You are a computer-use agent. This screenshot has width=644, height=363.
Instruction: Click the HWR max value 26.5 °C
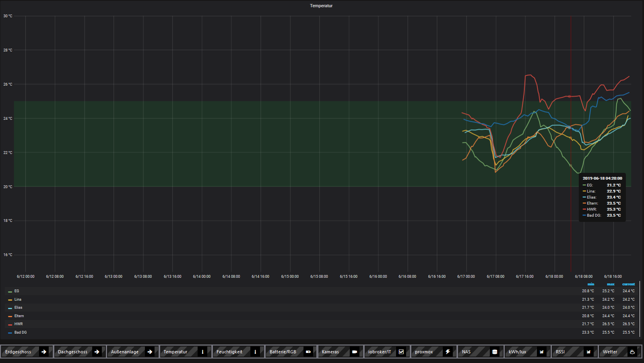tap(608, 324)
